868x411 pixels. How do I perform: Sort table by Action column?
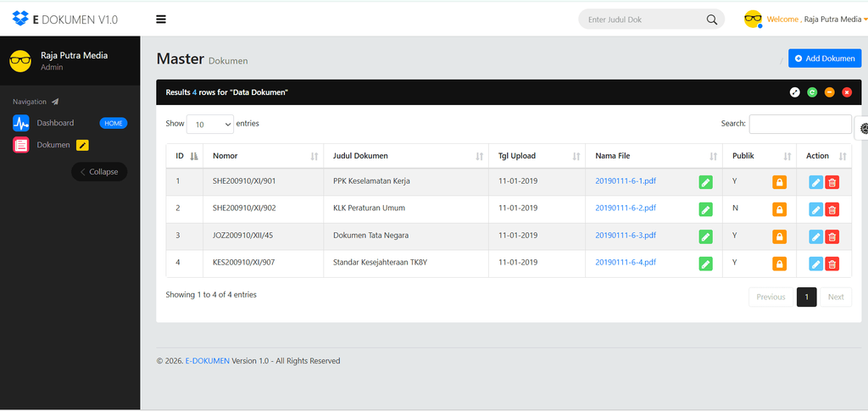tap(824, 156)
